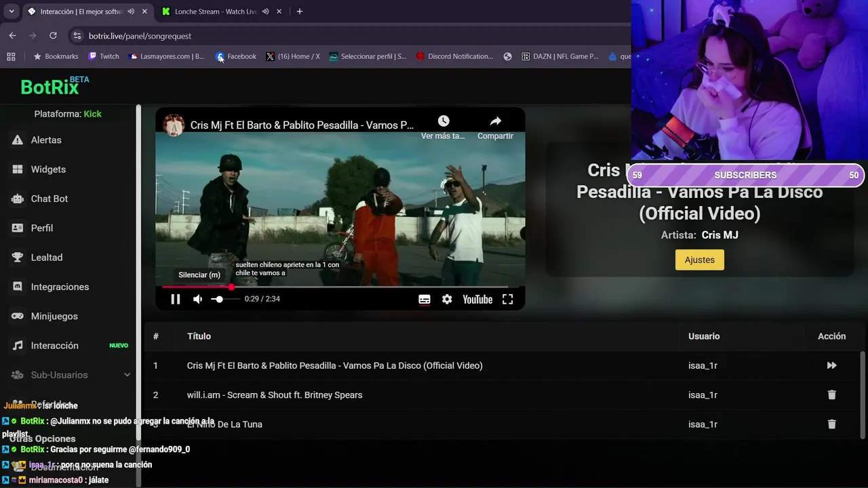The width and height of the screenshot is (868, 488).
Task: Close the Lonche Stream browser tab
Action: click(x=279, y=12)
